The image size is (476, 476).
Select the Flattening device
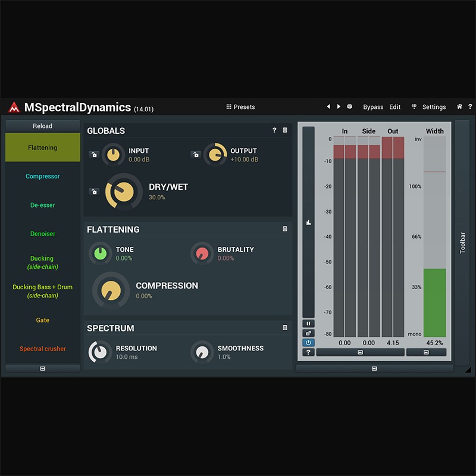coord(42,148)
